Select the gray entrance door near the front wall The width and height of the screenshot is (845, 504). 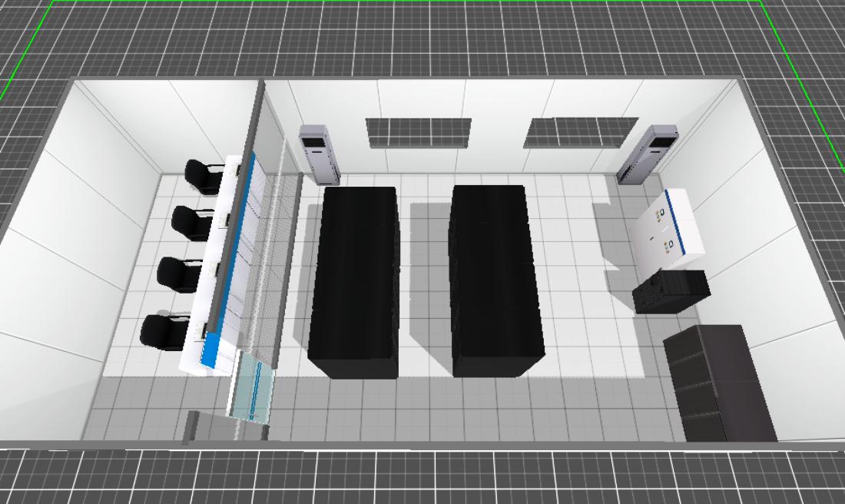(201, 428)
